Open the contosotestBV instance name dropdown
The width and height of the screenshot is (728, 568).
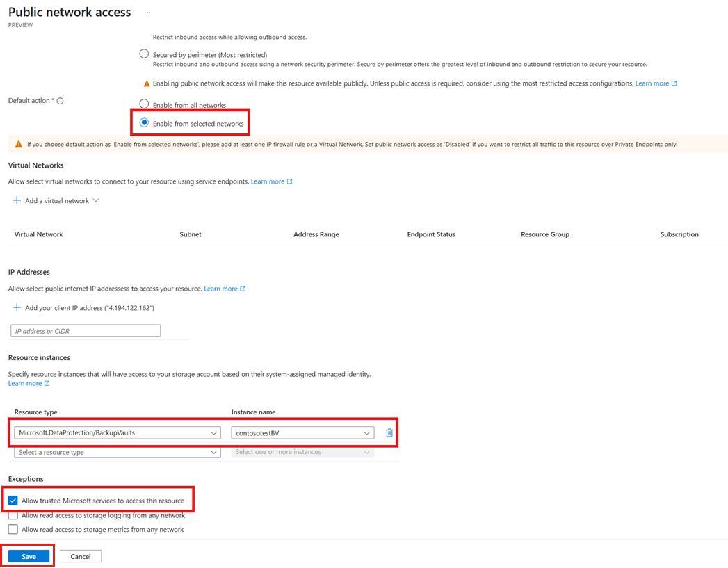coord(302,433)
